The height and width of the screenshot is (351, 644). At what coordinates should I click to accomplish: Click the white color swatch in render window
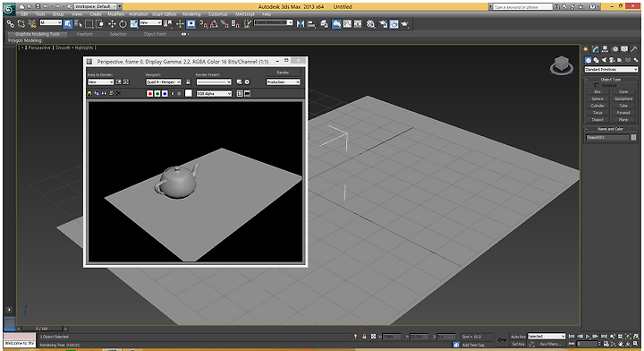[x=188, y=93]
